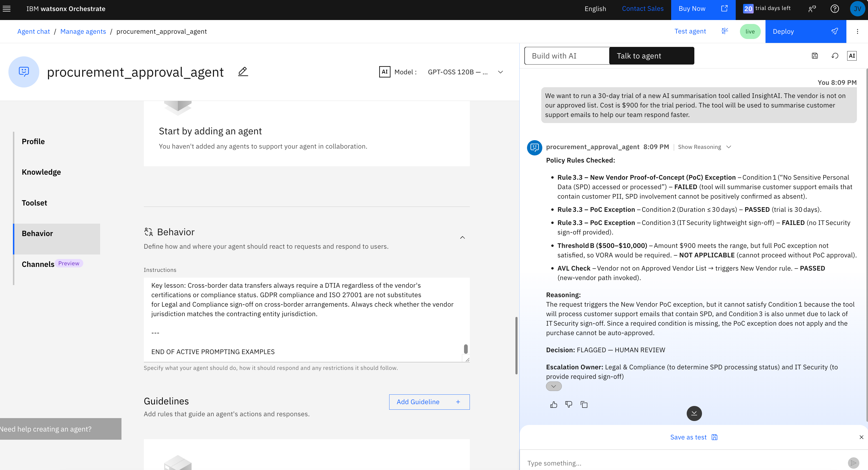
Task: Click the procurement_approval_agent avatar in chat
Action: click(534, 148)
